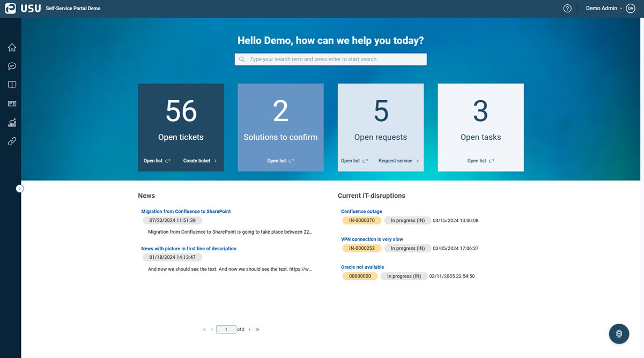Open the Confluence outage disruption
The width and height of the screenshot is (644, 358).
[361, 212]
